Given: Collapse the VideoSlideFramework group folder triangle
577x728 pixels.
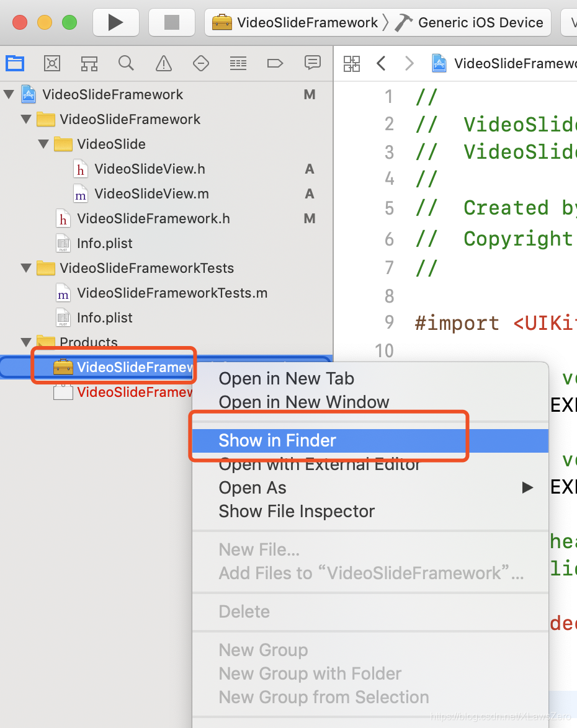Looking at the screenshot, I should click(x=26, y=119).
